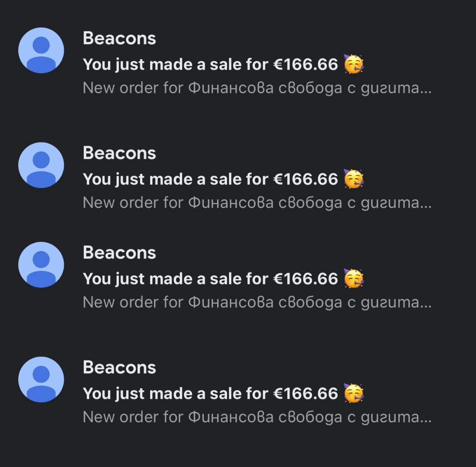Click the first "New order for" preview text
The width and height of the screenshot is (476, 467).
point(257,88)
